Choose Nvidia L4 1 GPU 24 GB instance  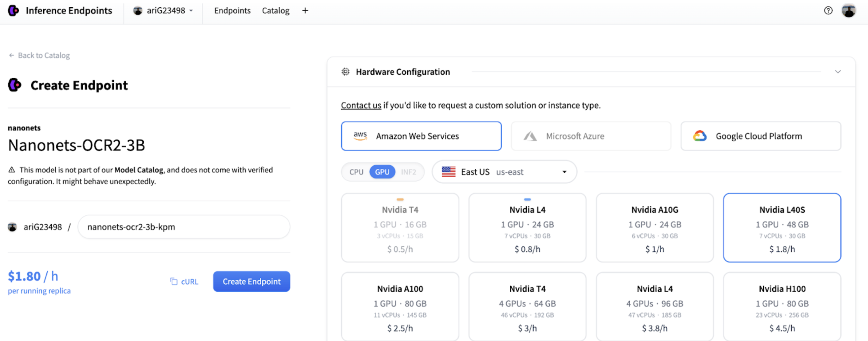pyautogui.click(x=527, y=228)
